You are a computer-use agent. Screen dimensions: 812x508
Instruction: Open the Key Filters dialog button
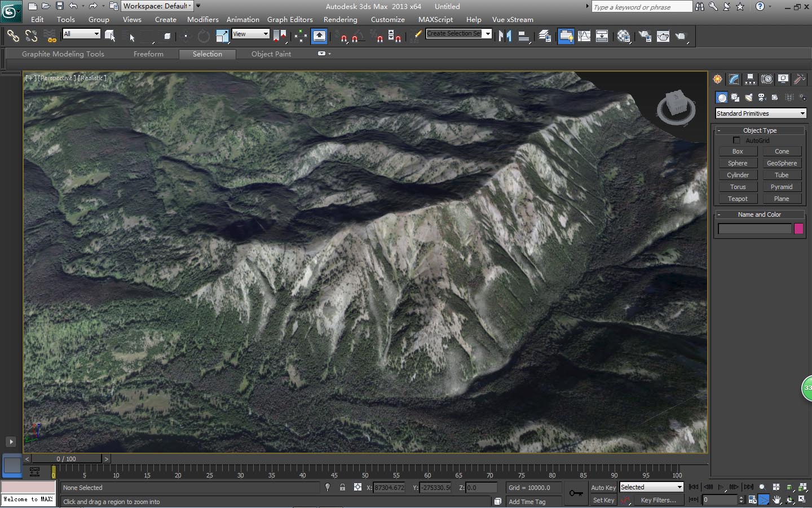658,500
